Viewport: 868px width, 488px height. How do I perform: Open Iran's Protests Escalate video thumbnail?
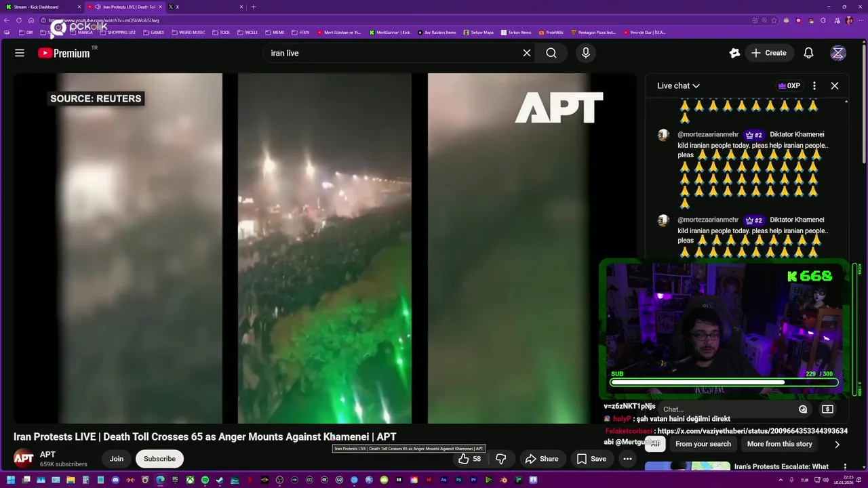[687, 466]
